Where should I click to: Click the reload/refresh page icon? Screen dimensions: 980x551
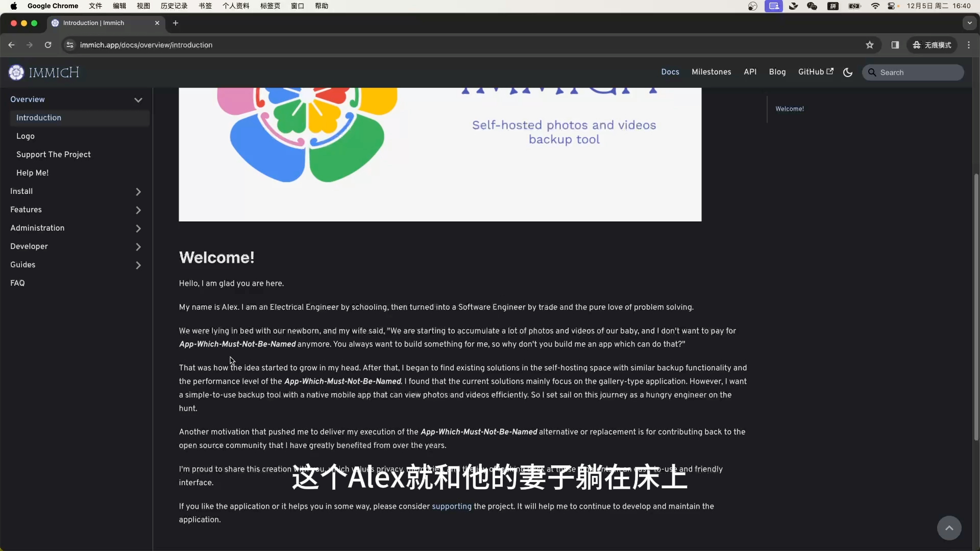(48, 45)
